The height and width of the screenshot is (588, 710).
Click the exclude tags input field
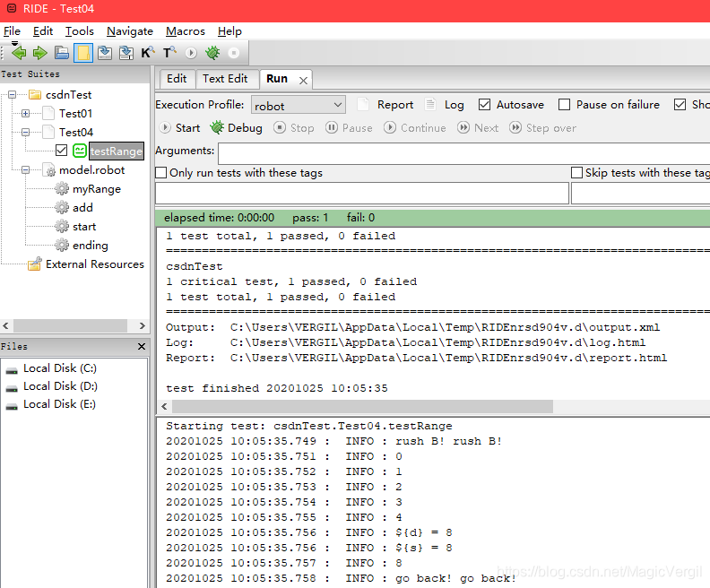click(641, 194)
